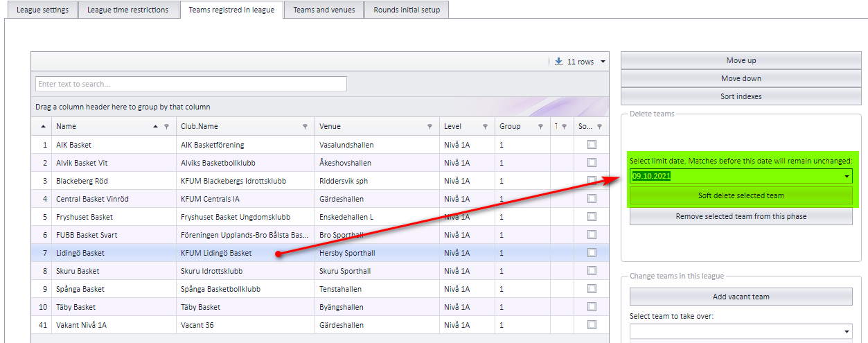The width and height of the screenshot is (868, 343).
Task: Toggle the checkbox in Täby Basket row
Action: point(592,307)
